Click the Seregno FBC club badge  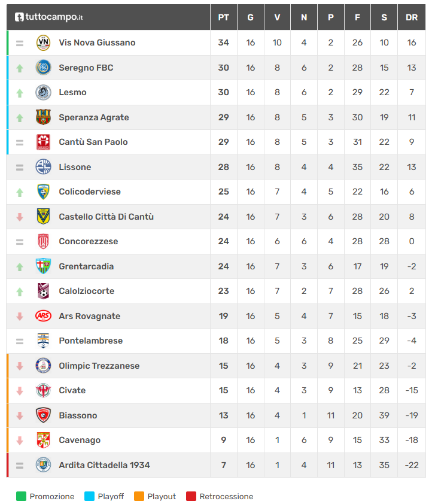[43, 68]
